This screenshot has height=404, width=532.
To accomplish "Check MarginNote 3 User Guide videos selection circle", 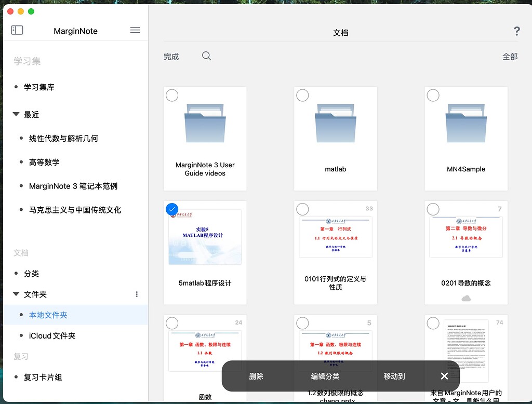I will [172, 95].
